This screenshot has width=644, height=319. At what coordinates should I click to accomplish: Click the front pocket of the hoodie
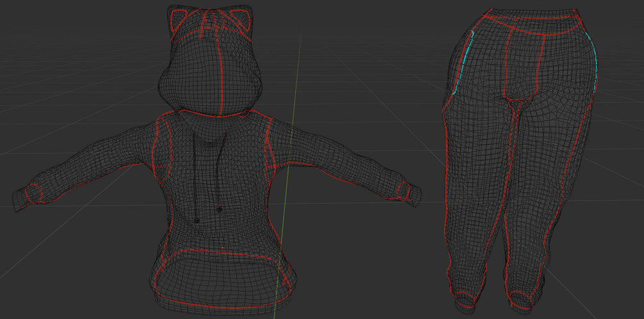pyautogui.click(x=222, y=279)
